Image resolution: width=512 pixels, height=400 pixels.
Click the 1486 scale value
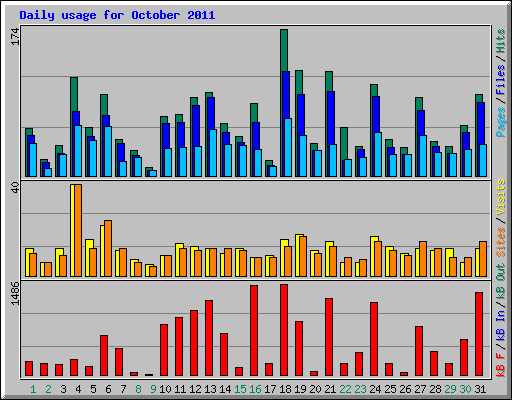15,293
